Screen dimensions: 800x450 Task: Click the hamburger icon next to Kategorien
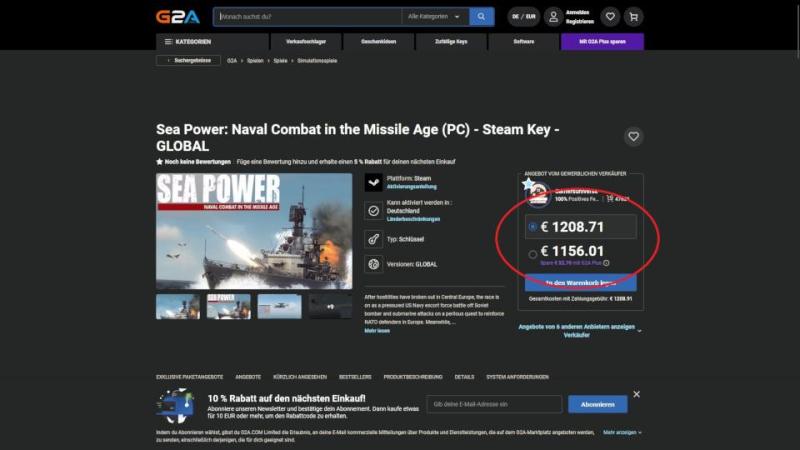pyautogui.click(x=168, y=42)
